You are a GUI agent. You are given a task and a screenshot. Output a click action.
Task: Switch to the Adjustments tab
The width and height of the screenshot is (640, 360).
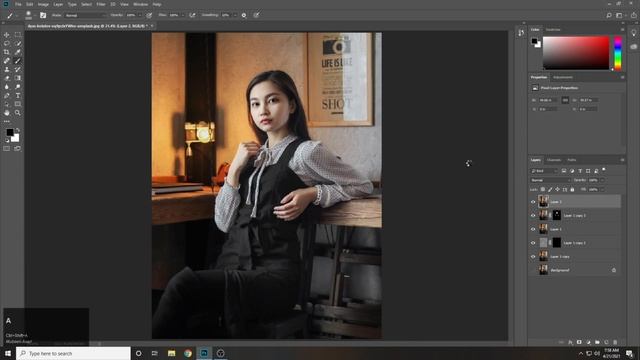(563, 77)
